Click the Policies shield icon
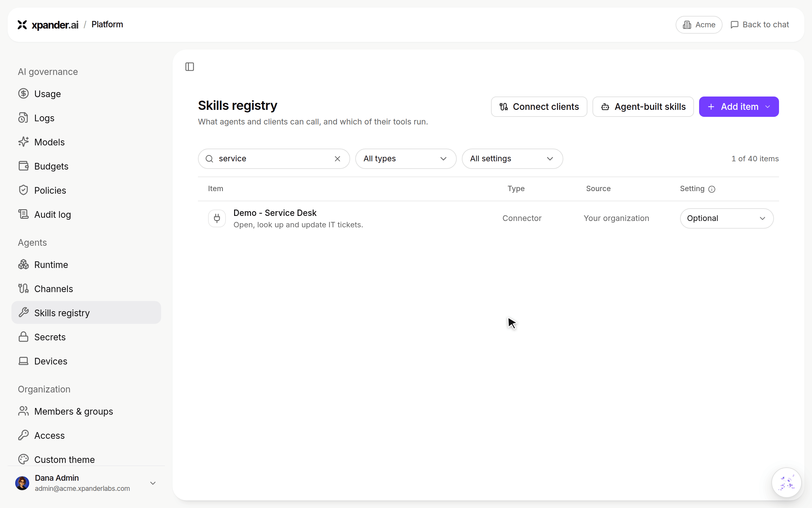The height and width of the screenshot is (508, 812). (x=23, y=190)
